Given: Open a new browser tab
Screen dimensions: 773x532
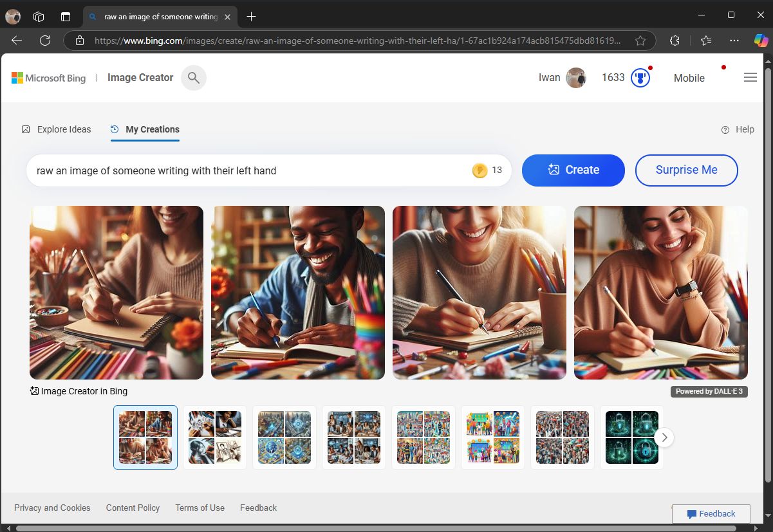Looking at the screenshot, I should [252, 17].
